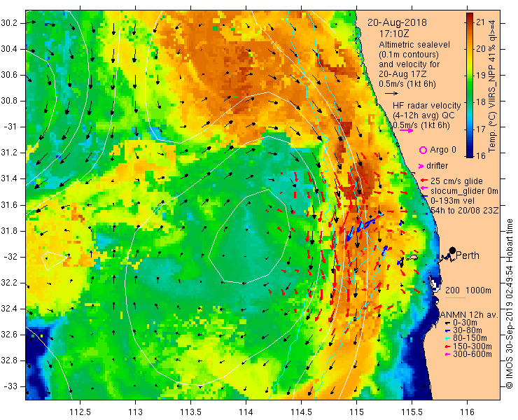The width and height of the screenshot is (518, 420).
Task: Click the 54h to 20/08 23Z text
Action: pos(464,210)
